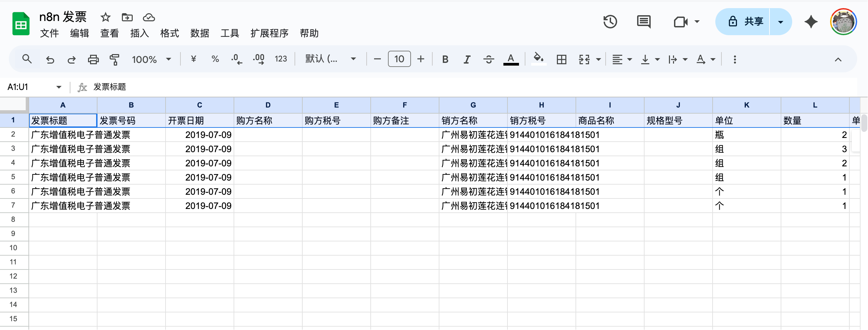Click the print icon in toolbar
The height and width of the screenshot is (330, 868).
93,60
